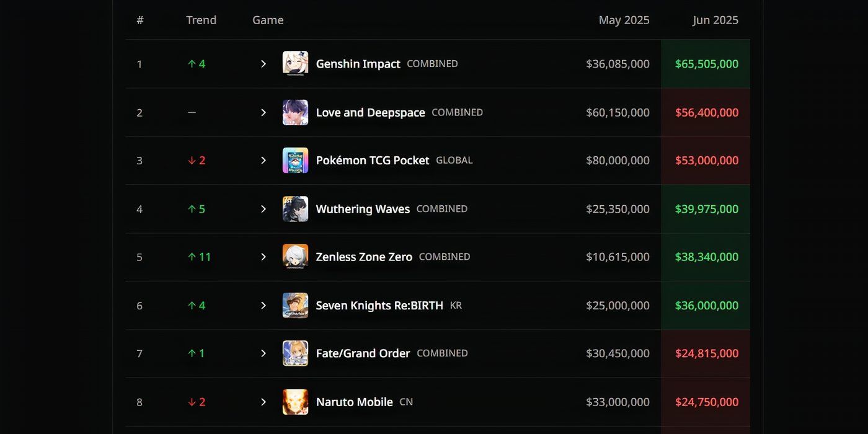Expand the Wuthering Waves row chevron

point(263,209)
